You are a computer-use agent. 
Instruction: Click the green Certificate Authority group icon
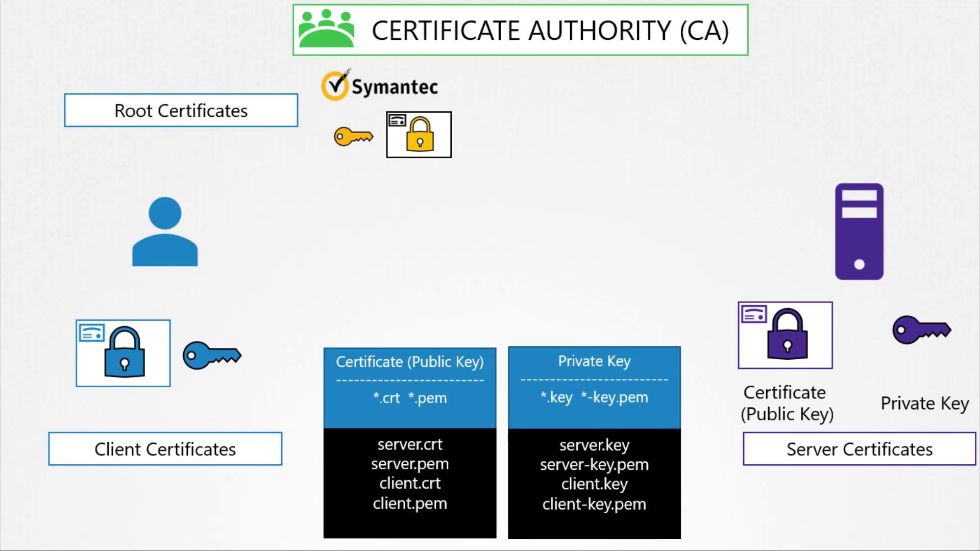pyautogui.click(x=326, y=30)
